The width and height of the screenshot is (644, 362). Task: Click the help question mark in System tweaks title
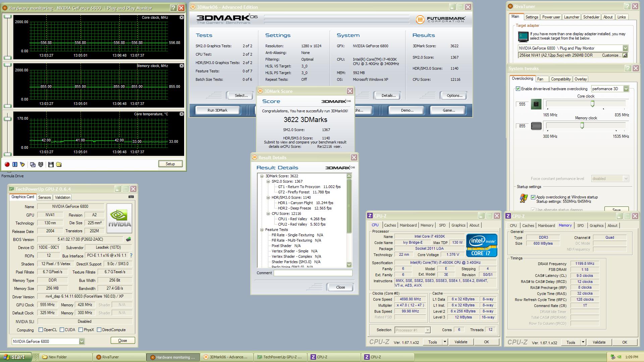click(x=628, y=68)
